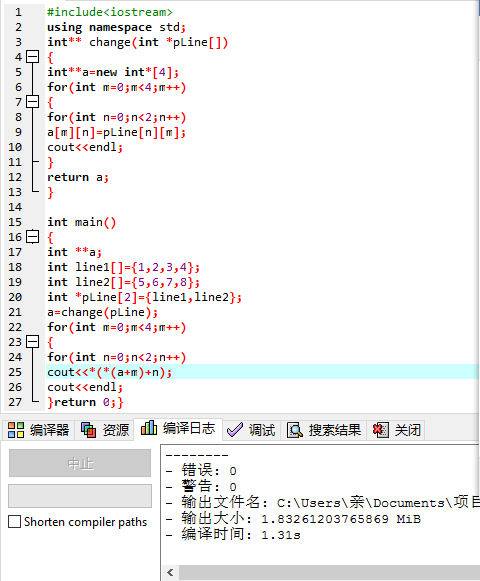Click the 资源 tab icon
480x581 pixels.
(x=88, y=430)
